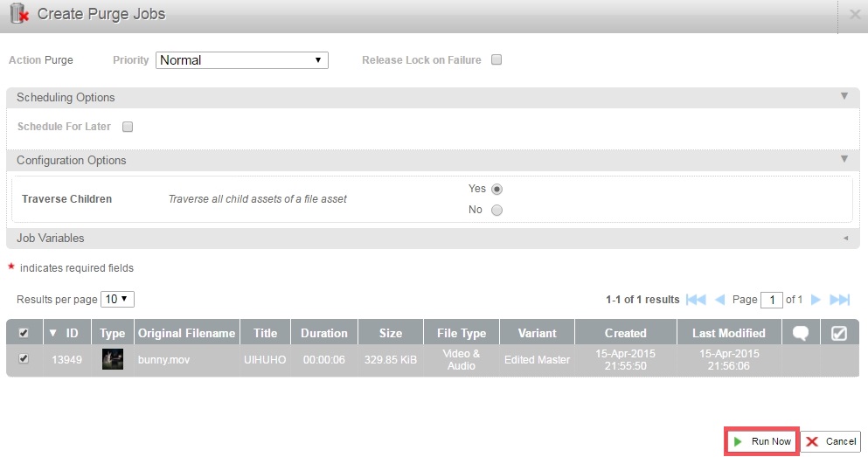
Task: Click the previous page arrow icon
Action: coord(720,300)
